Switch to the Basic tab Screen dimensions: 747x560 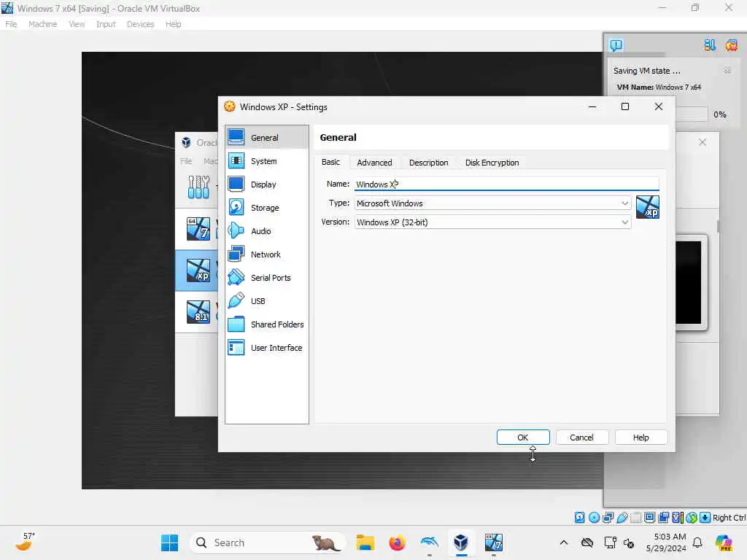click(x=330, y=163)
